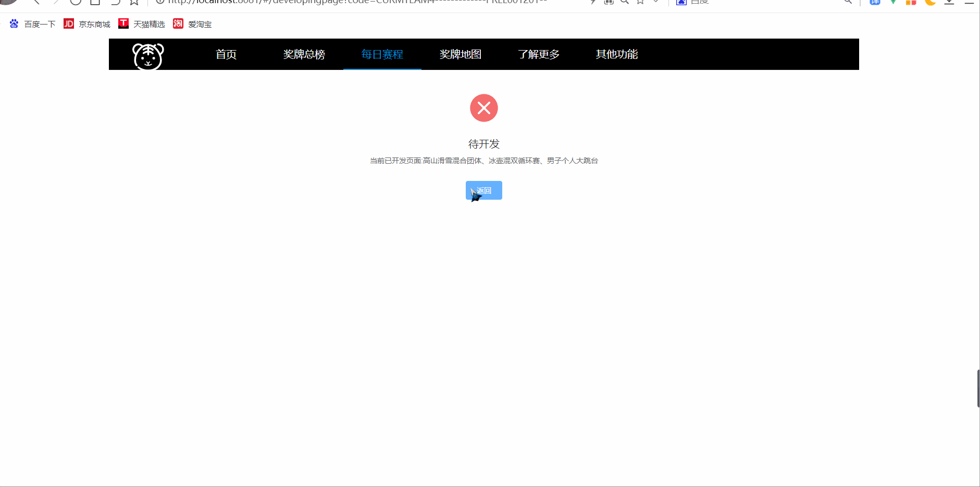Open the browser search magnifier tool
The width and height of the screenshot is (980, 487).
click(x=848, y=2)
